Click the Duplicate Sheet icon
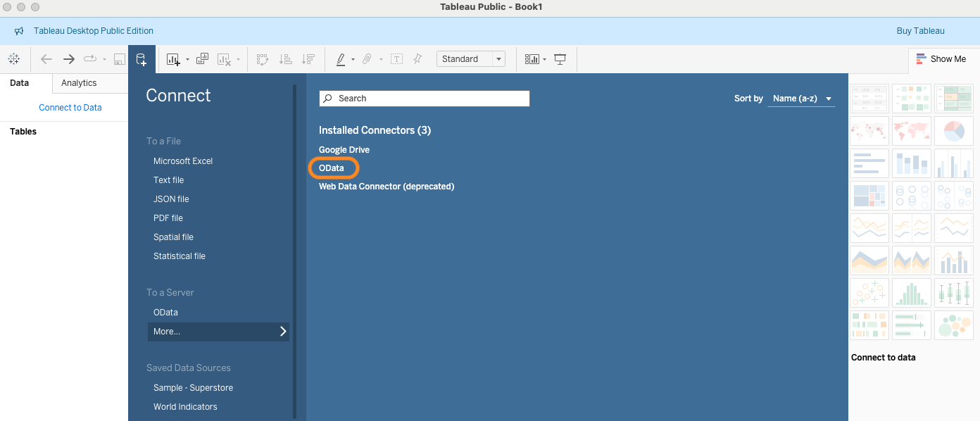 (x=202, y=59)
